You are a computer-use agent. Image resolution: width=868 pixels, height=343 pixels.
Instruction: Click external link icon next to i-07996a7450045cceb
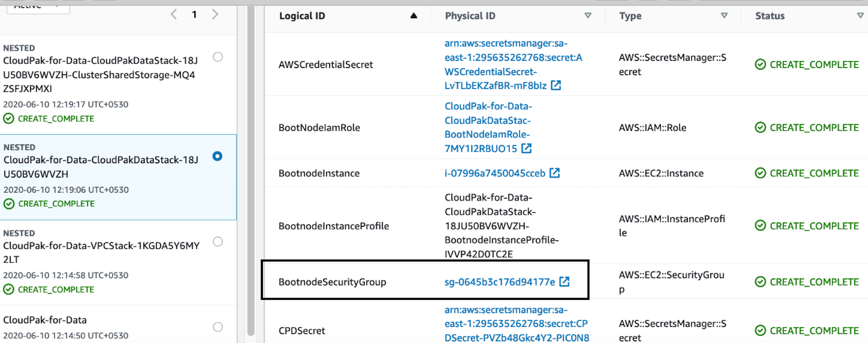coord(555,173)
